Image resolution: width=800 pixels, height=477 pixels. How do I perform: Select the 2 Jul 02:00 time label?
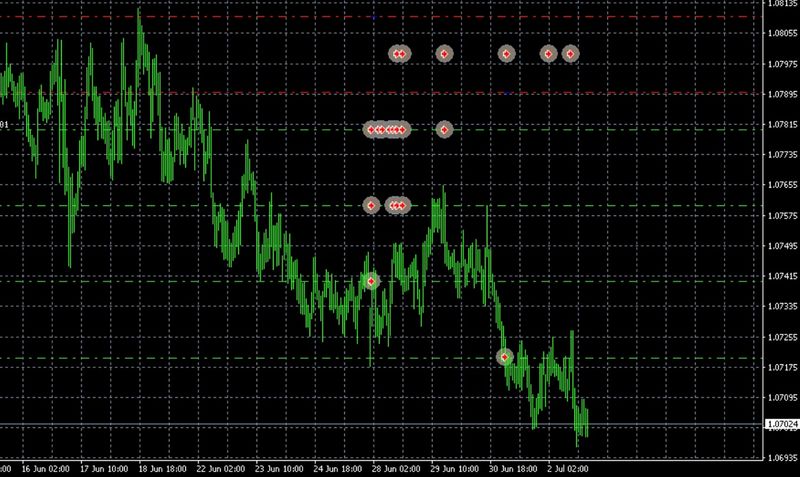(569, 468)
